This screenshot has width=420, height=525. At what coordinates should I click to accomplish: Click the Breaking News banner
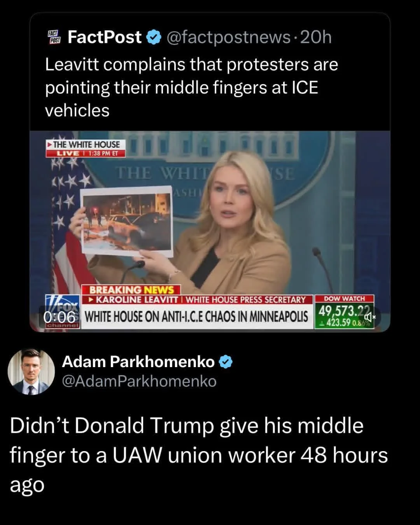click(131, 290)
